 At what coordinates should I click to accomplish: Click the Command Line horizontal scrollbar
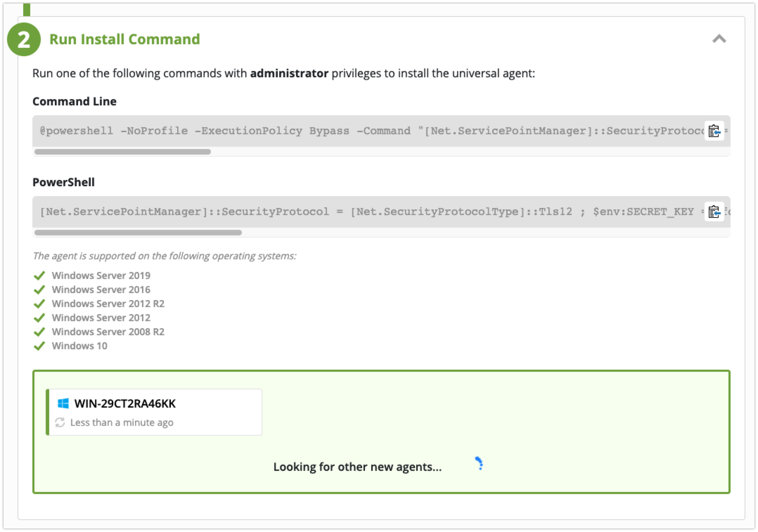123,152
